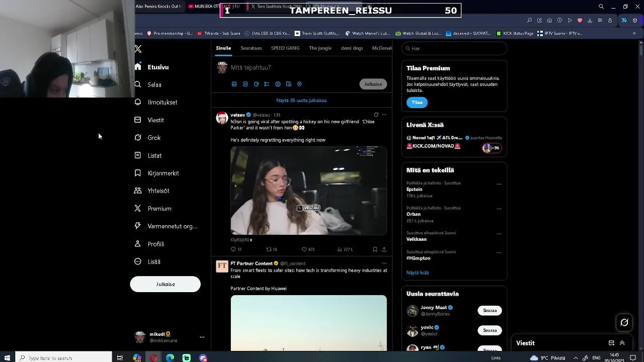Open veizau profile name

point(237,115)
